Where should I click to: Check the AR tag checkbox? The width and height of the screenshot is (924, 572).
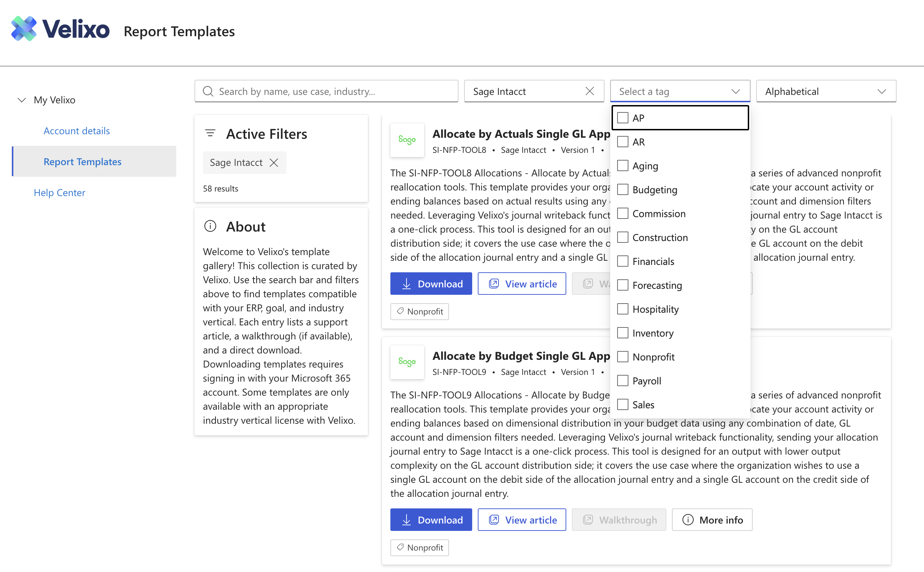click(622, 142)
